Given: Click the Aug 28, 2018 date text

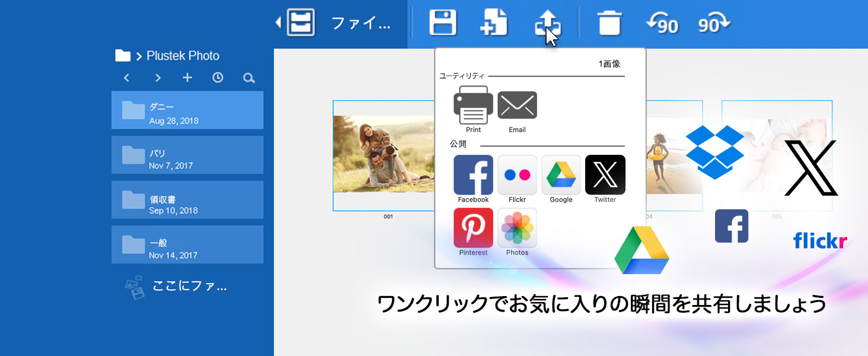Looking at the screenshot, I should tap(174, 120).
